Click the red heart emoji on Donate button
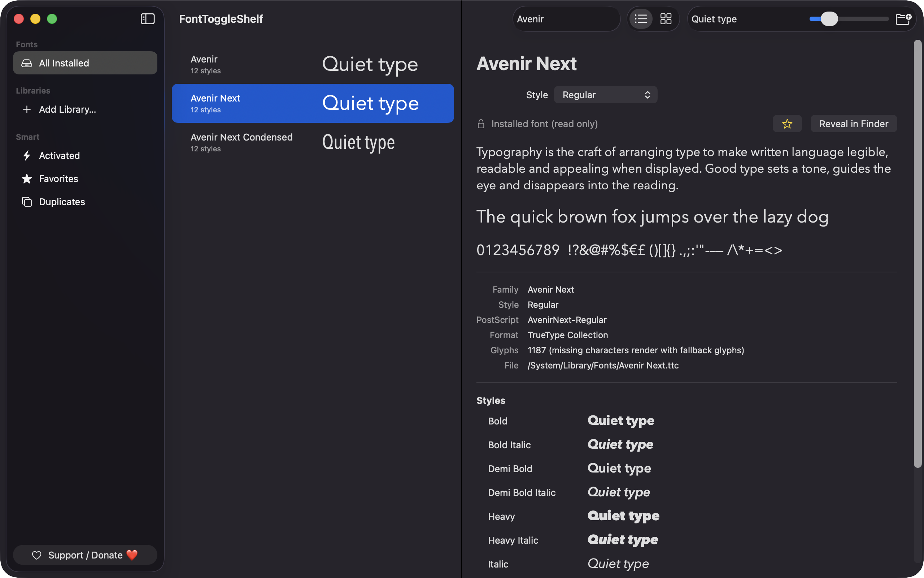Screen dimensions: 924x578 click(x=132, y=555)
